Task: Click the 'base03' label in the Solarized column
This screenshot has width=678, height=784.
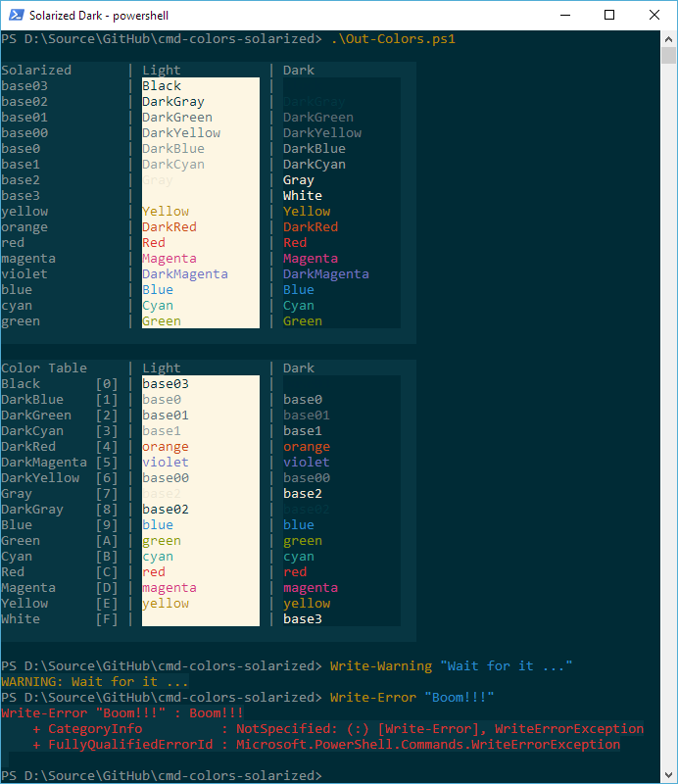Action: click(24, 86)
